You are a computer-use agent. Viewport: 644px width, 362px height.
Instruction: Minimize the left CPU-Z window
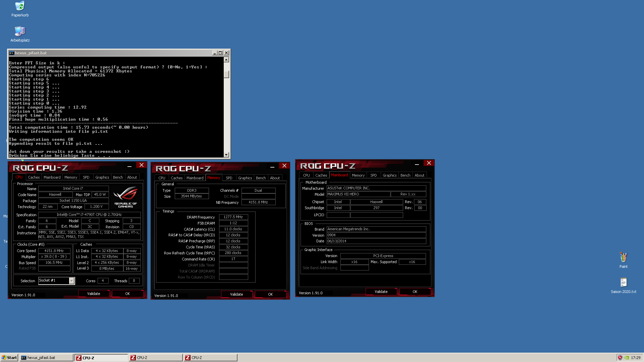tap(129, 166)
